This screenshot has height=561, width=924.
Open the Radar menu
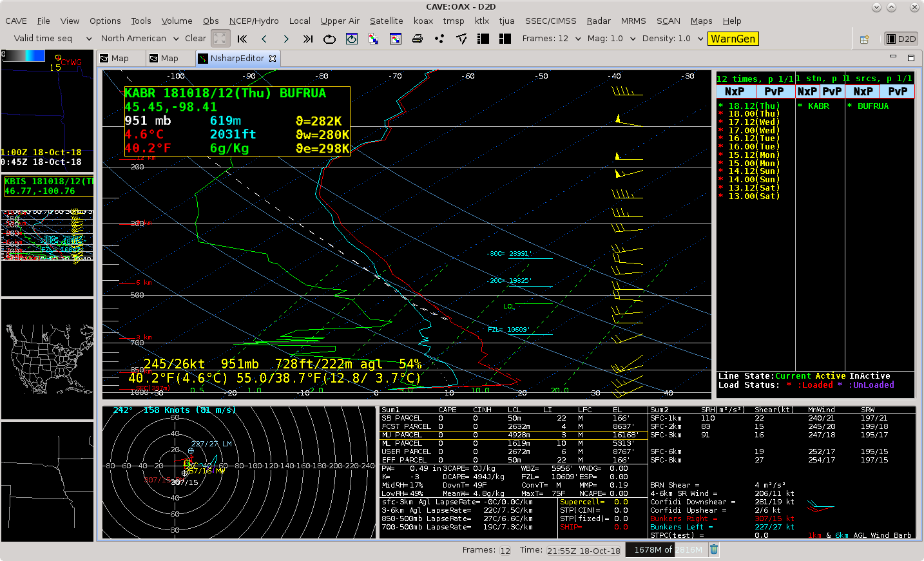coord(599,21)
